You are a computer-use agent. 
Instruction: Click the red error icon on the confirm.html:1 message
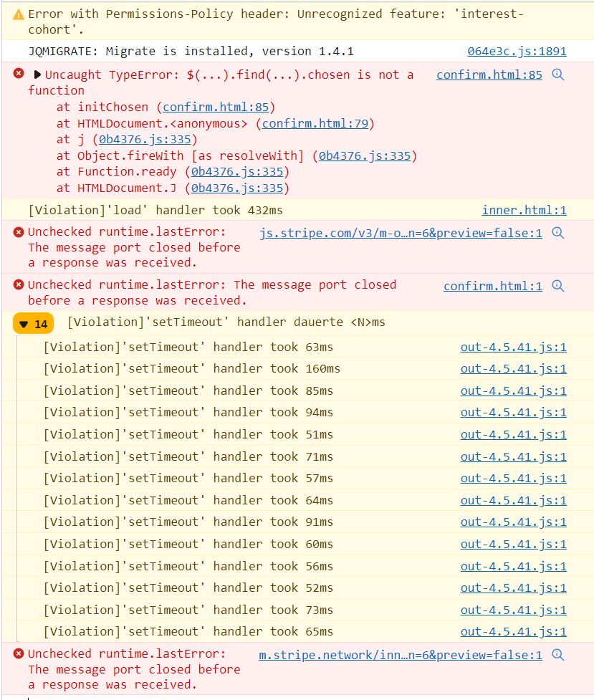pos(19,284)
